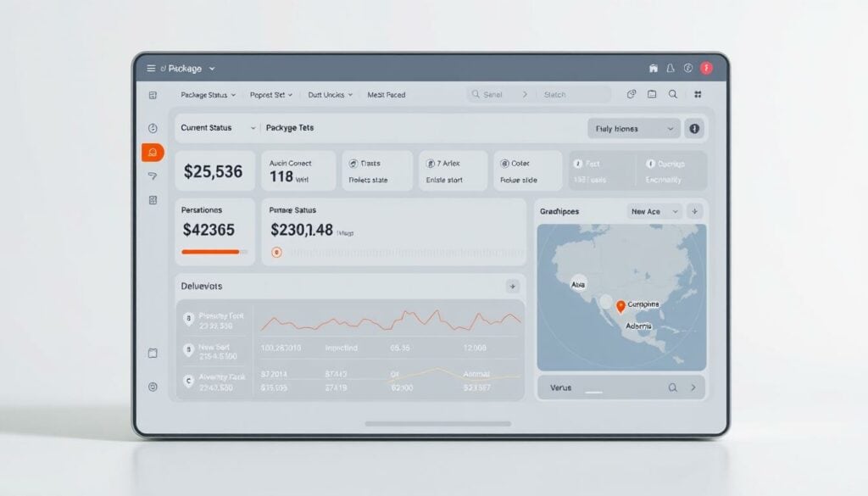Open the clock icon in the sidebar

[153, 128]
